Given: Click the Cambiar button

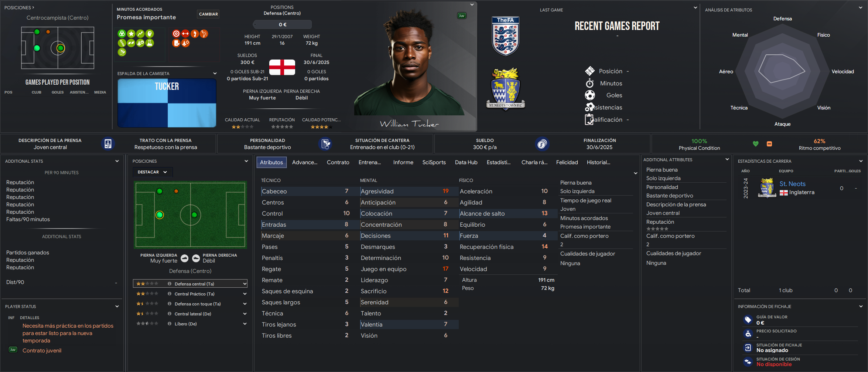Looking at the screenshot, I should coord(208,14).
